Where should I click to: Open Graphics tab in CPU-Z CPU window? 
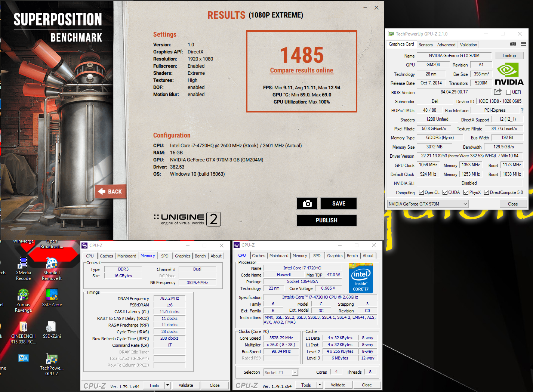tap(335, 256)
